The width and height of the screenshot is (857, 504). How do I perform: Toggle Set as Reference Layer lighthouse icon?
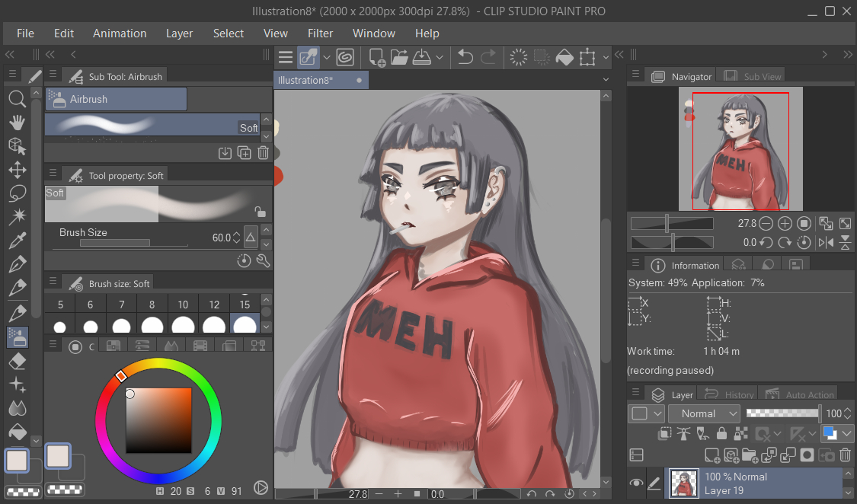pyautogui.click(x=683, y=434)
